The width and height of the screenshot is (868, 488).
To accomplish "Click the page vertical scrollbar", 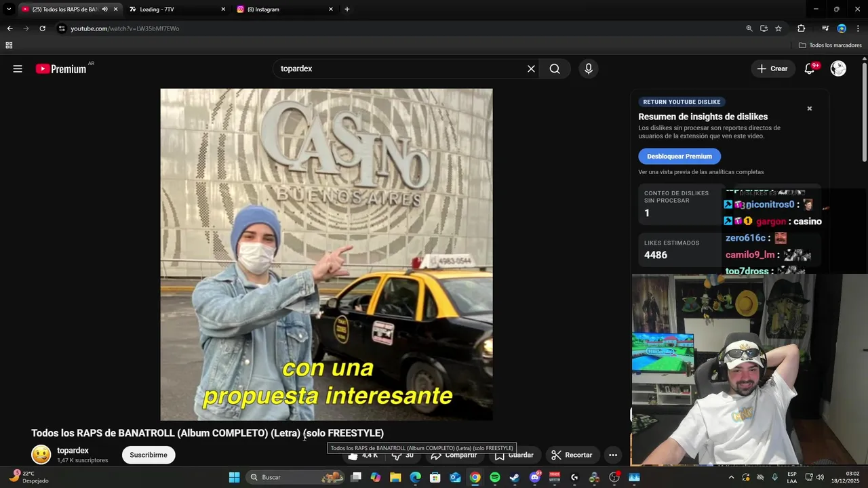I will [x=865, y=112].
